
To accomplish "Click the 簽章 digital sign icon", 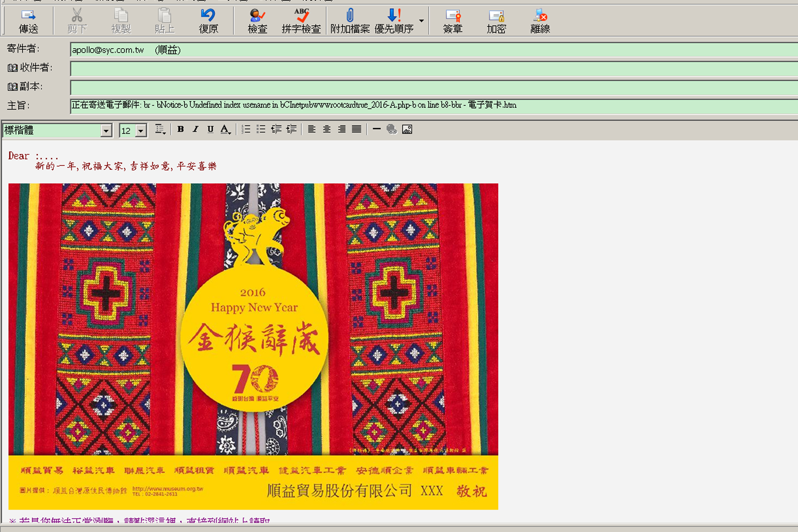I will 453,16.
